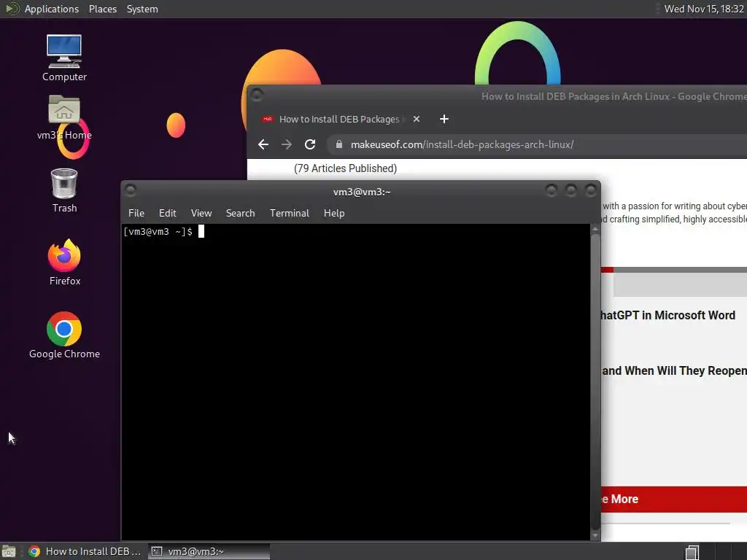Launch Firefox from the desktop

pos(64,262)
